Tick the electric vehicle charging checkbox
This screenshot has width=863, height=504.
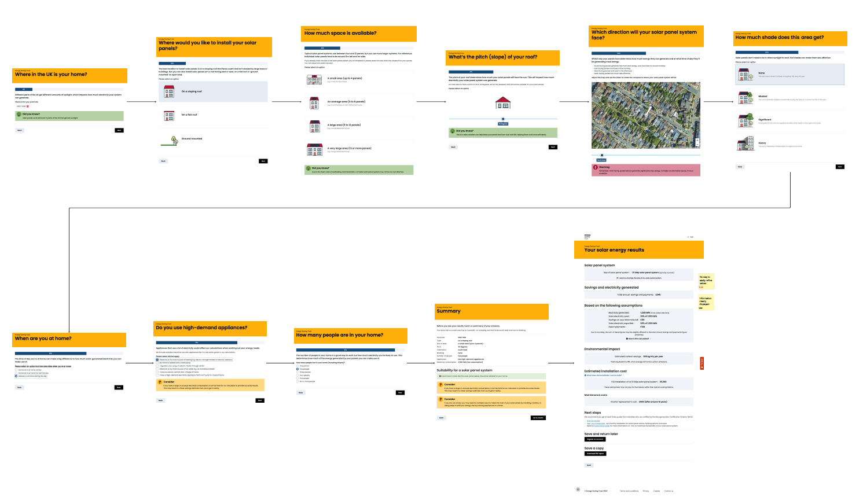pos(157,372)
